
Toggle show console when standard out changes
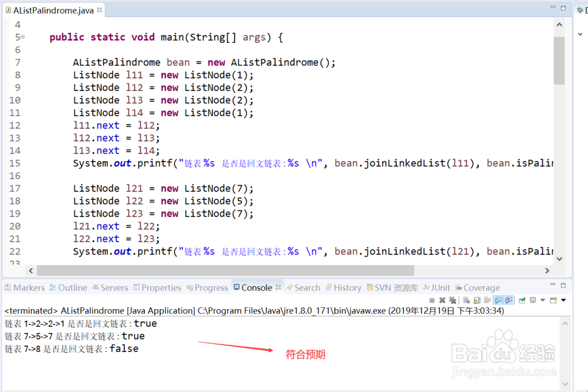[498, 300]
